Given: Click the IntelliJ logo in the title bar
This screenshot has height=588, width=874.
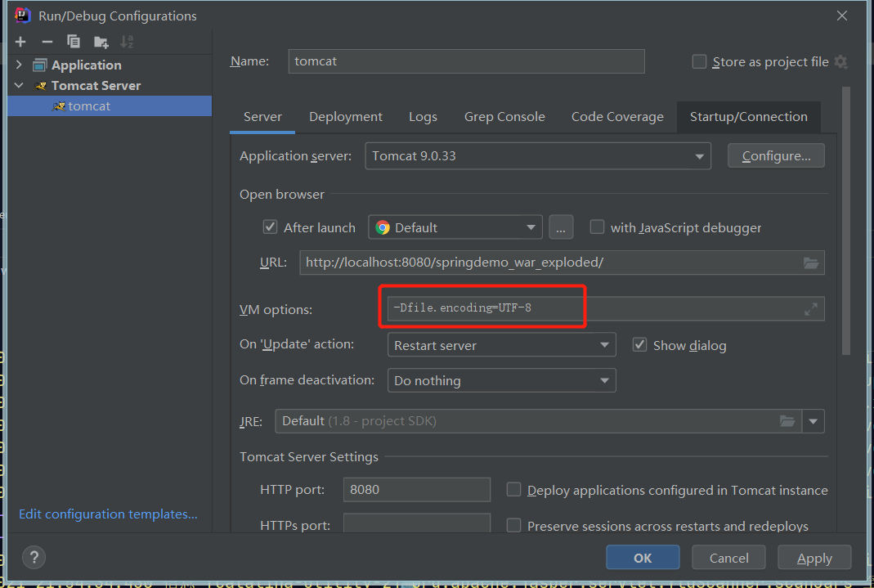Looking at the screenshot, I should (22, 16).
